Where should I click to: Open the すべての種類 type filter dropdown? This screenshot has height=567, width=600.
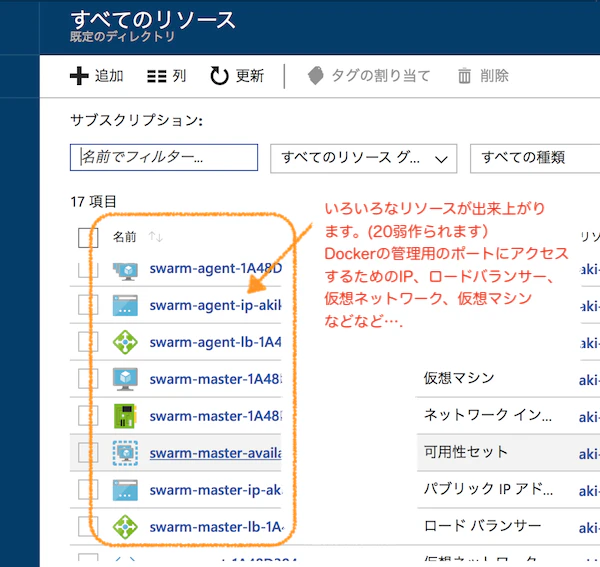pos(535,158)
